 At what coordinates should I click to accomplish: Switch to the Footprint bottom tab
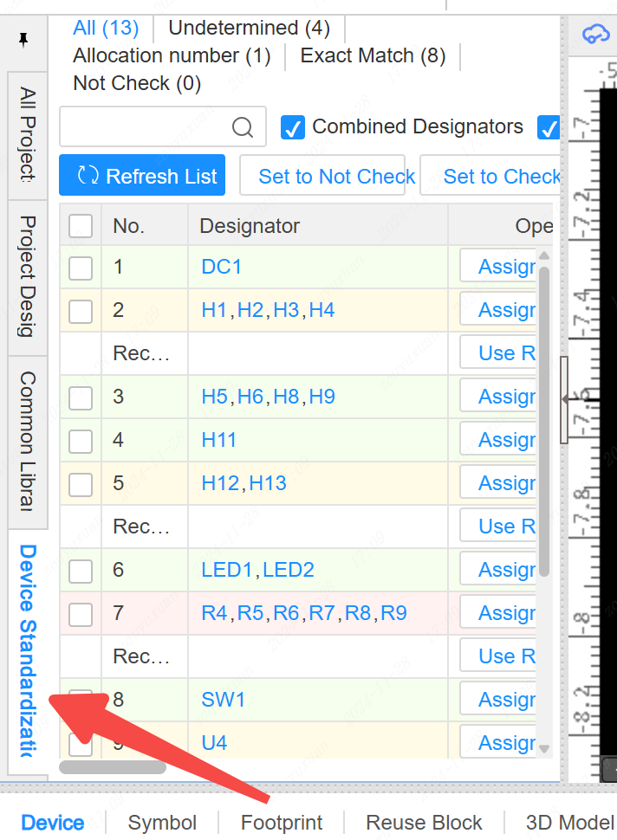(x=282, y=823)
